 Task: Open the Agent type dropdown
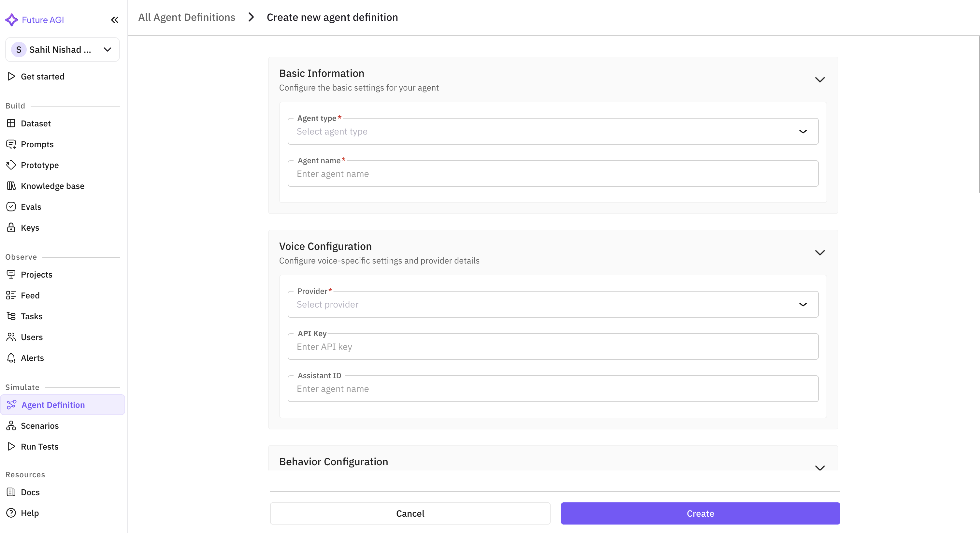pyautogui.click(x=553, y=132)
